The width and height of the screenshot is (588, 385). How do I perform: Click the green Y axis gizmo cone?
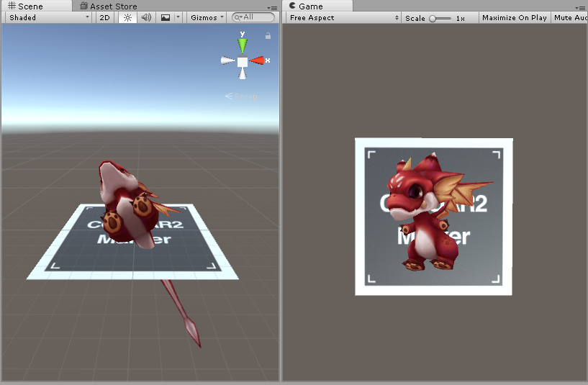[x=243, y=46]
